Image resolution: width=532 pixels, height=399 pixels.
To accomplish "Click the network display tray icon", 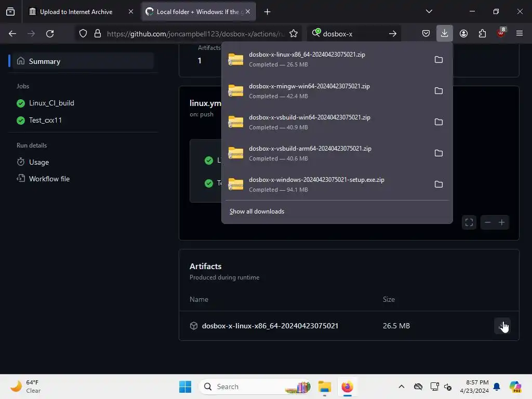I will coord(434,387).
